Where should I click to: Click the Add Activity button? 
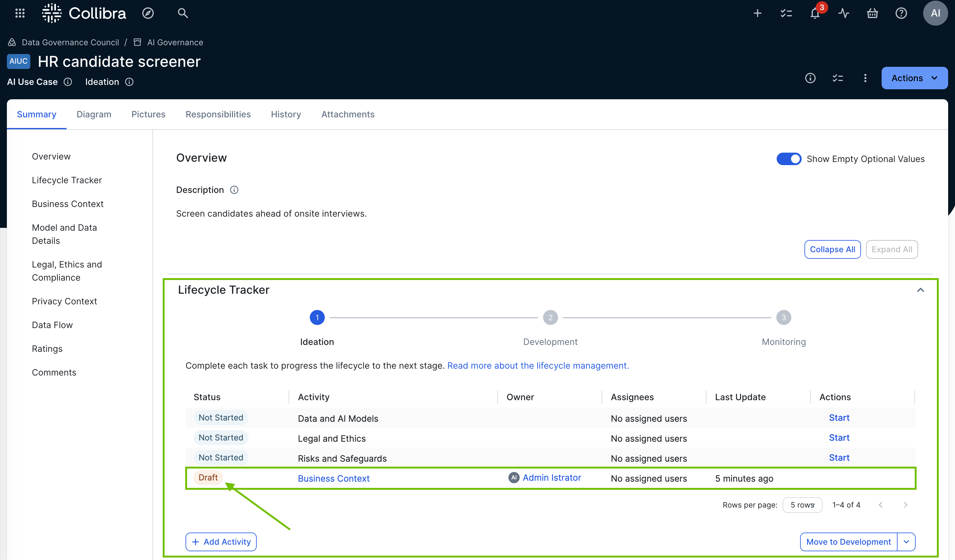click(221, 542)
